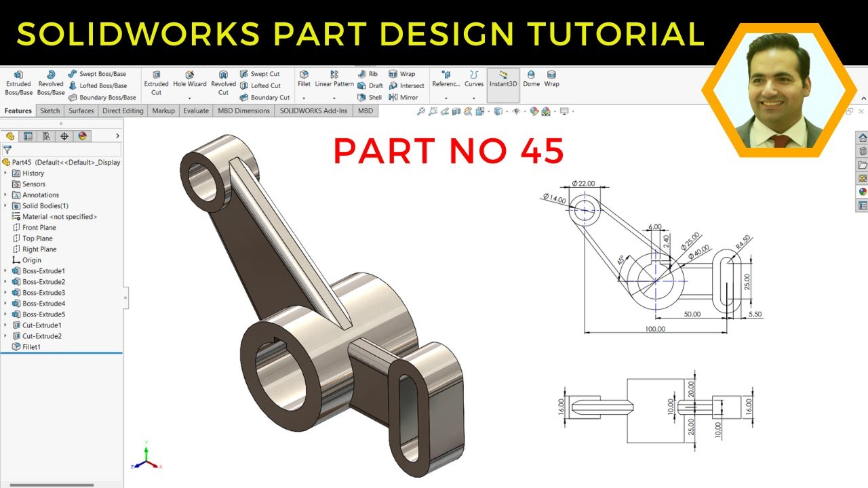This screenshot has width=868, height=488.
Task: Select the Swept Cut command
Action: pyautogui.click(x=260, y=74)
